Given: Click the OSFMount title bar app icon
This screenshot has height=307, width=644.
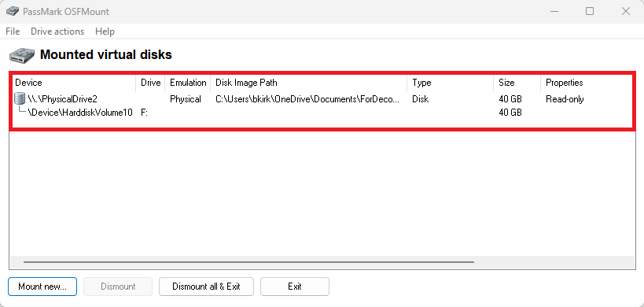Looking at the screenshot, I should (x=12, y=11).
